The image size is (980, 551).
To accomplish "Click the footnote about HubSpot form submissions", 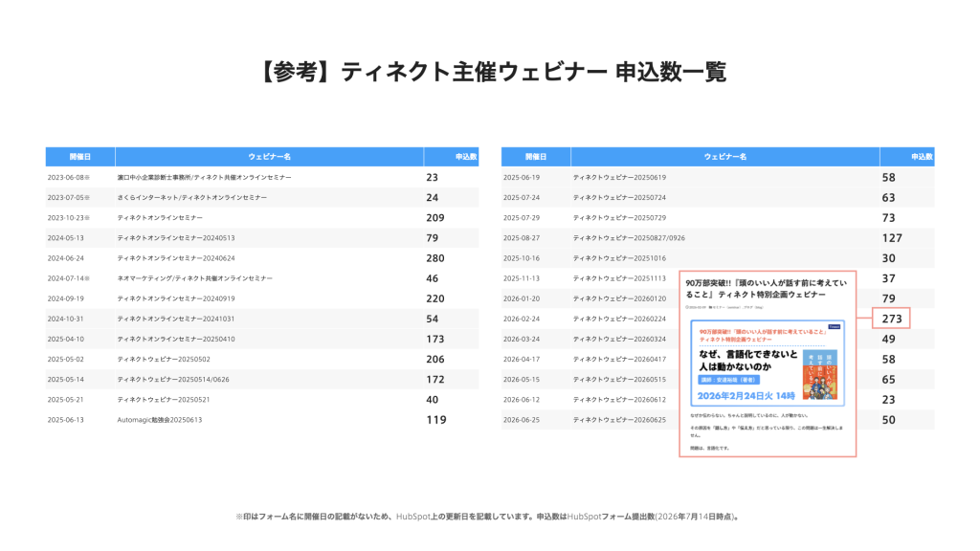I will tap(489, 517).
